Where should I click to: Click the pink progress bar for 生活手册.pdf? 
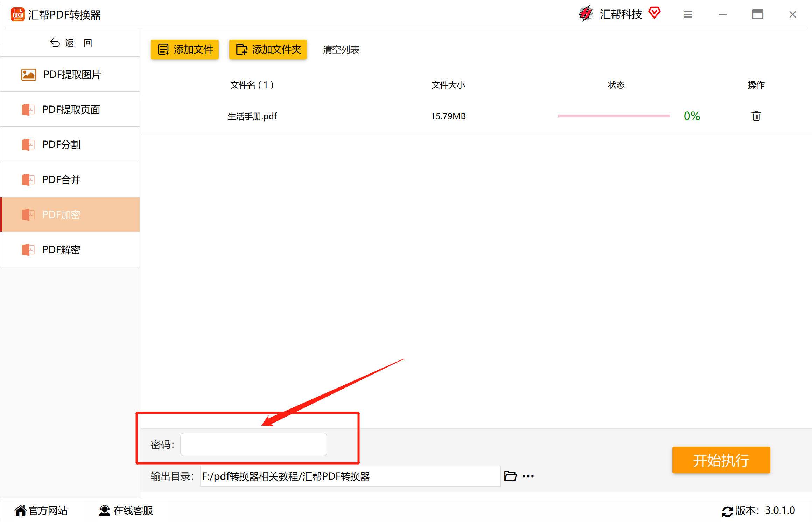(x=614, y=116)
